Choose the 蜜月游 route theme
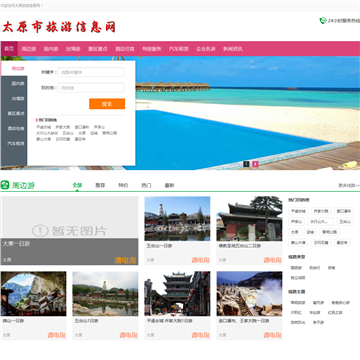360x360 pixels. (x=317, y=303)
